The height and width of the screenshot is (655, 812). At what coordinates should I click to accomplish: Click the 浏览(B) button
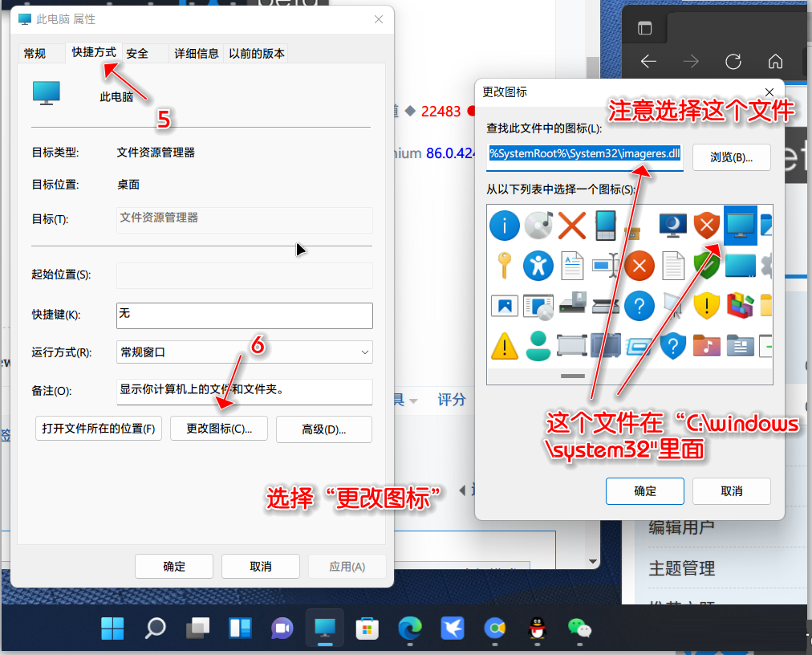(x=731, y=157)
